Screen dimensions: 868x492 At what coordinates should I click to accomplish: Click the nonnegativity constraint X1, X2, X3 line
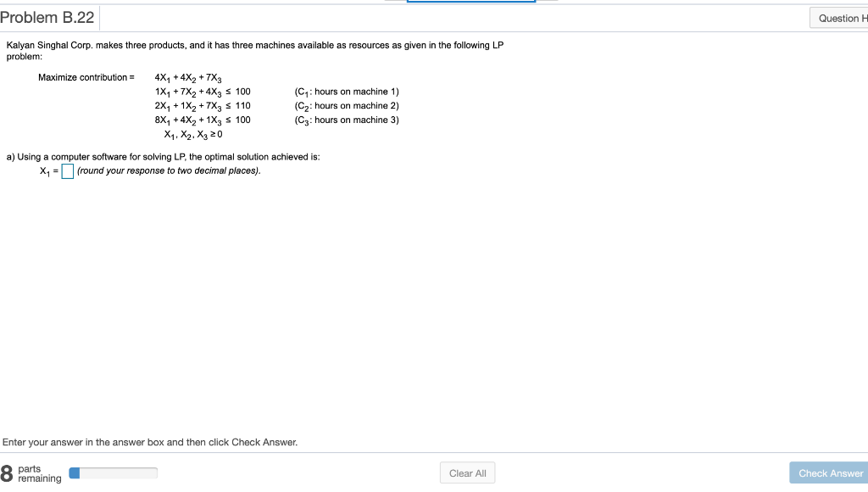pos(195,134)
